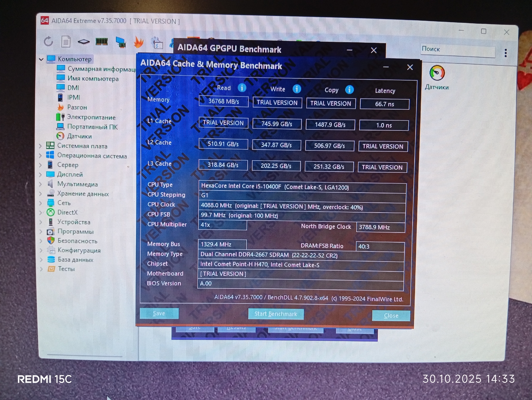Expand the Хранение данных node
Viewport: 532px width, 400px height.
click(40, 194)
